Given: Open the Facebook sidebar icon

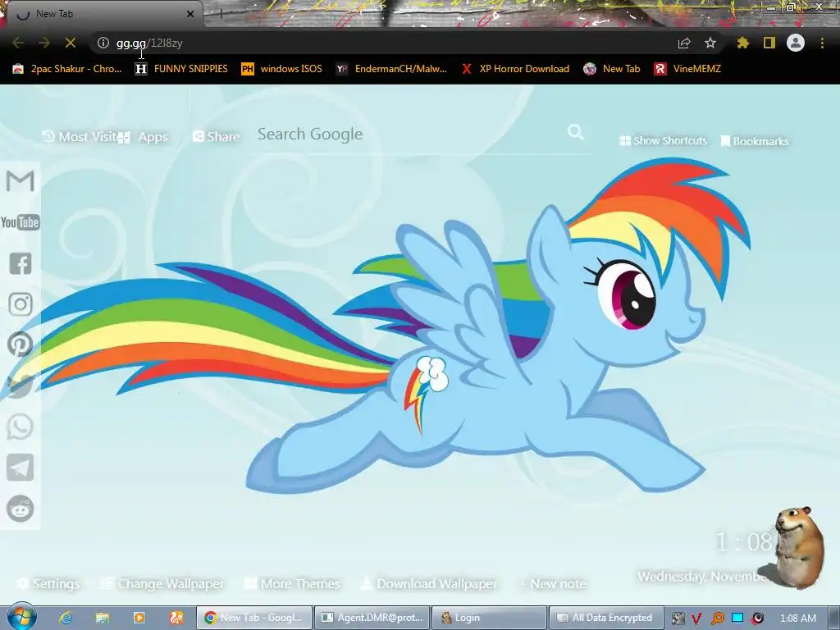Looking at the screenshot, I should (21, 263).
